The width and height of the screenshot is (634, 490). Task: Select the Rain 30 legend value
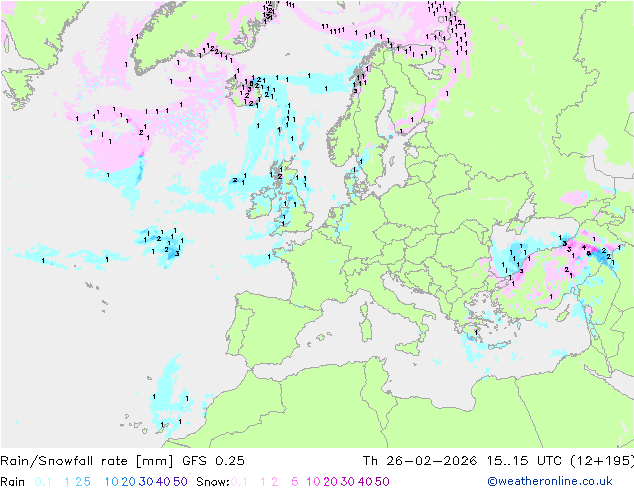click(146, 482)
